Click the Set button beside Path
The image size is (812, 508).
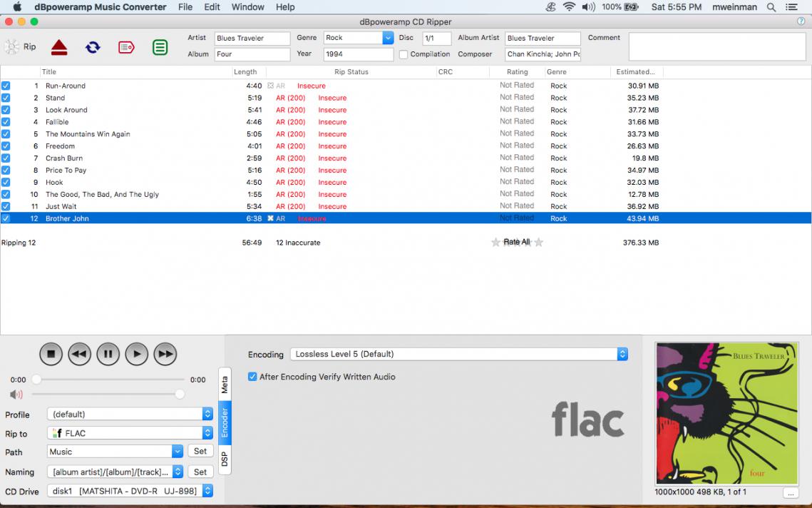tap(200, 451)
